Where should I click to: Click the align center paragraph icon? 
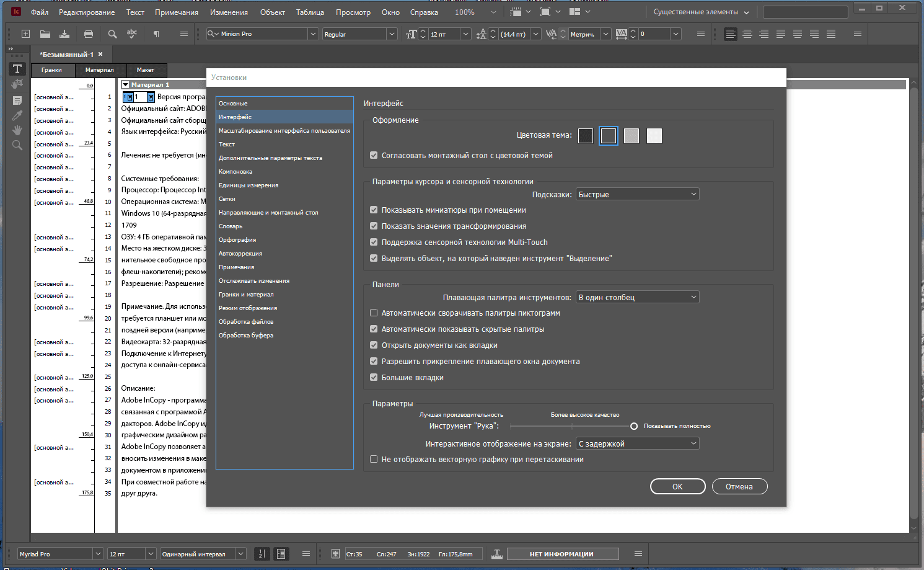coord(747,34)
